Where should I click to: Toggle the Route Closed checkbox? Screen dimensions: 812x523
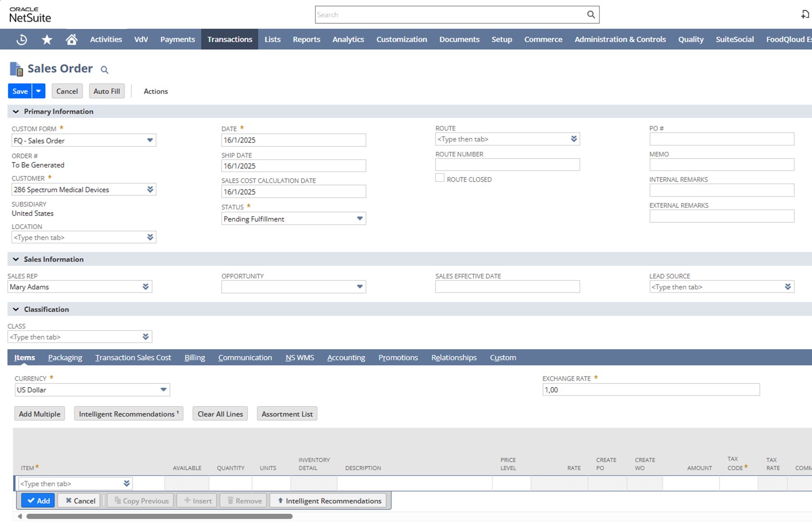(x=440, y=178)
